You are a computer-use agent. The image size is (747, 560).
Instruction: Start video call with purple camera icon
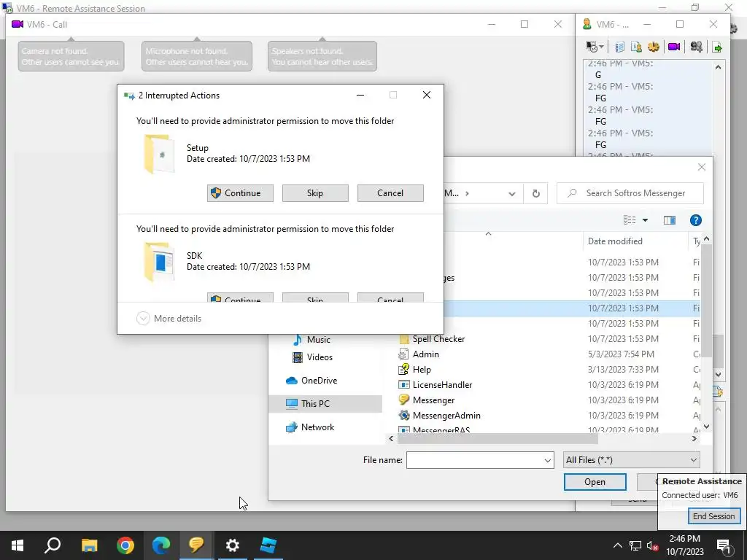pyautogui.click(x=673, y=47)
